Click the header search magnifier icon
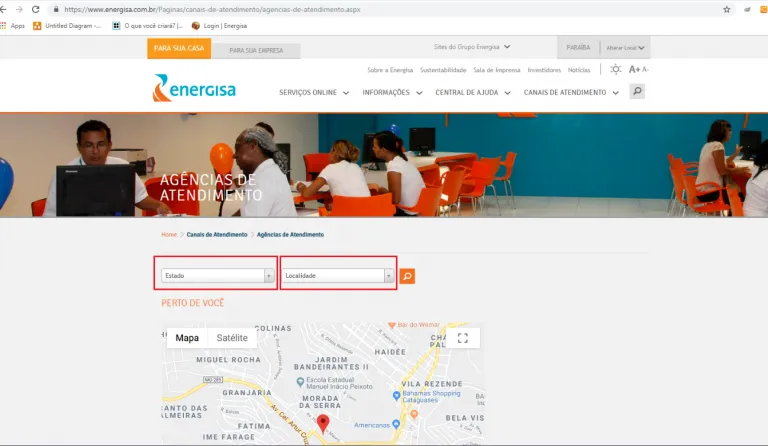Screen dimensions: 768x446 pos(637,91)
